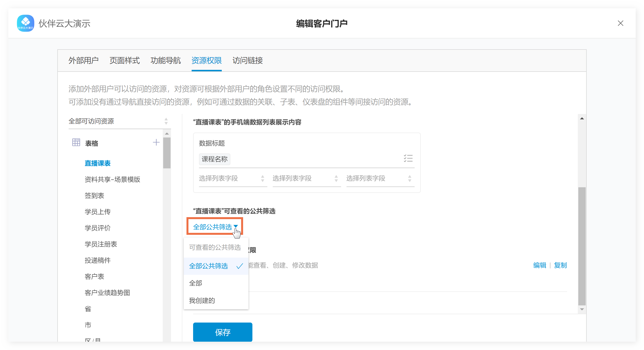Open the 功能导航 tab
This screenshot has width=644, height=350.
point(165,60)
